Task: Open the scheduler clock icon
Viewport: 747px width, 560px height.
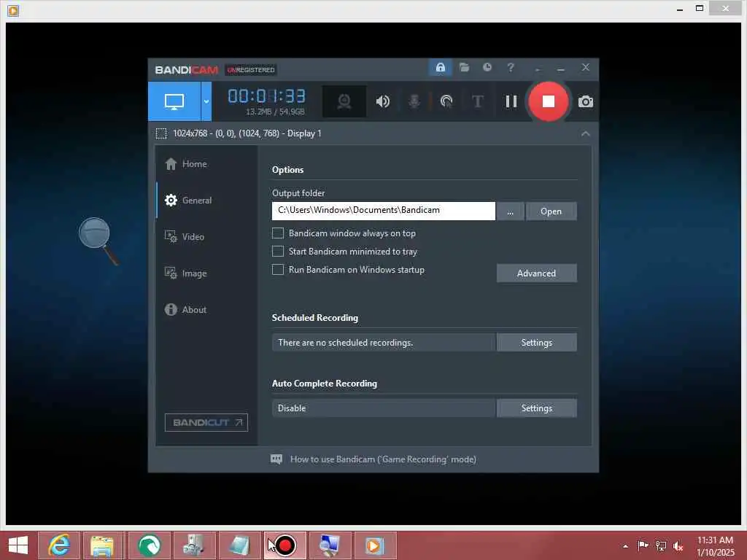Action: click(x=487, y=68)
